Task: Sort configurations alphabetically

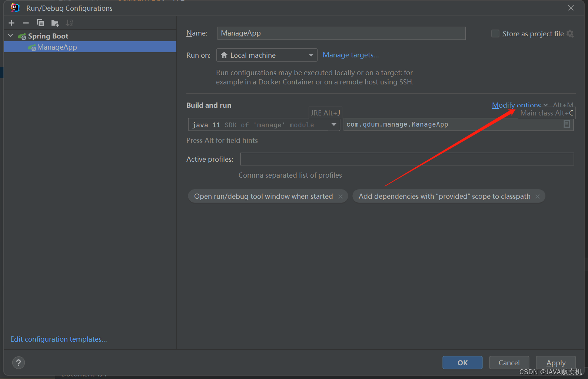Action: click(x=69, y=23)
